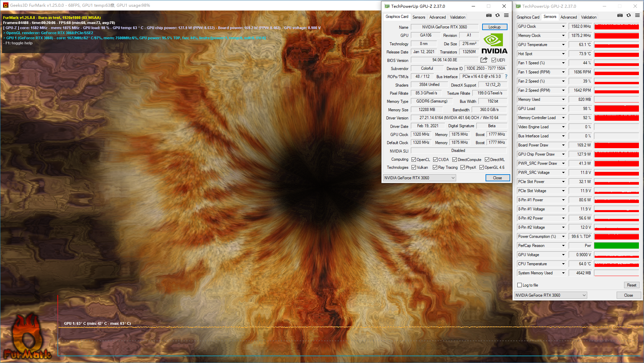Click the green PerfCap Reason bar
The width and height of the screenshot is (644, 363).
617,246
